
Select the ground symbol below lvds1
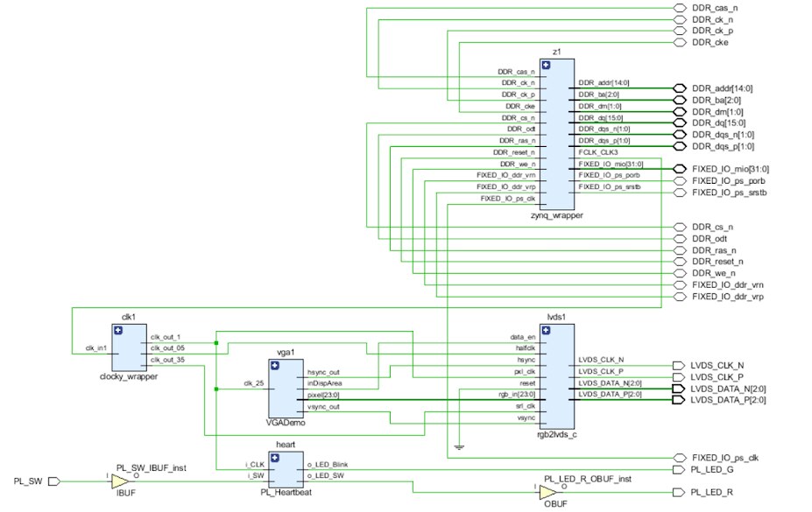pyautogui.click(x=459, y=447)
